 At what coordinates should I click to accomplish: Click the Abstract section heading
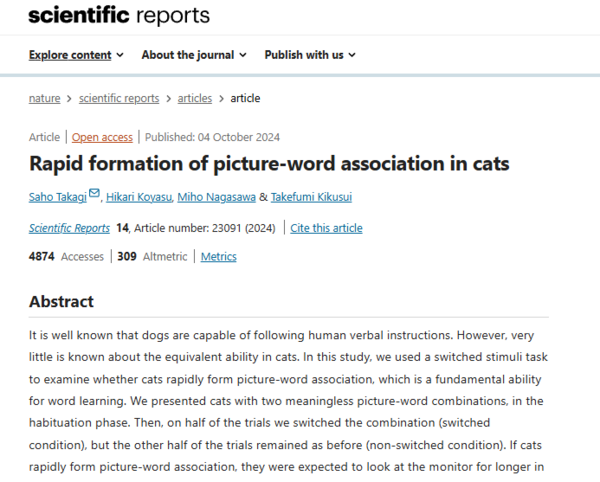(x=61, y=301)
